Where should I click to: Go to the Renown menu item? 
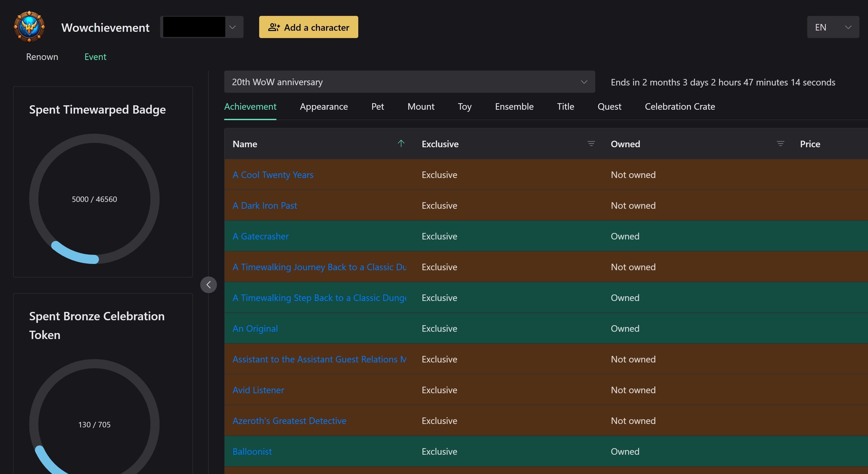tap(42, 57)
